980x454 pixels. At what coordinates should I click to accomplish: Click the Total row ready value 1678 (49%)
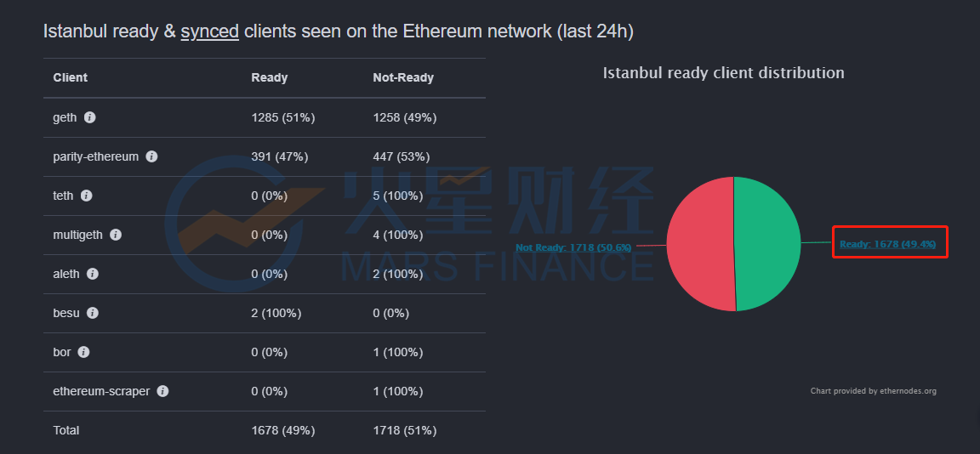click(x=282, y=430)
